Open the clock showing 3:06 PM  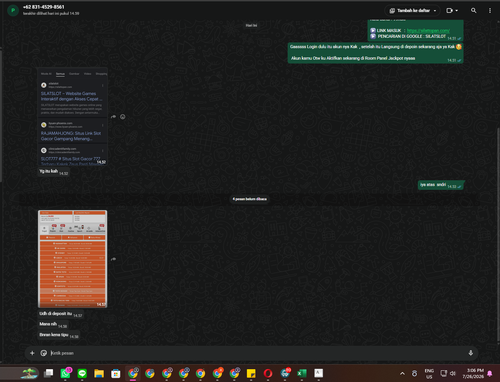473,373
